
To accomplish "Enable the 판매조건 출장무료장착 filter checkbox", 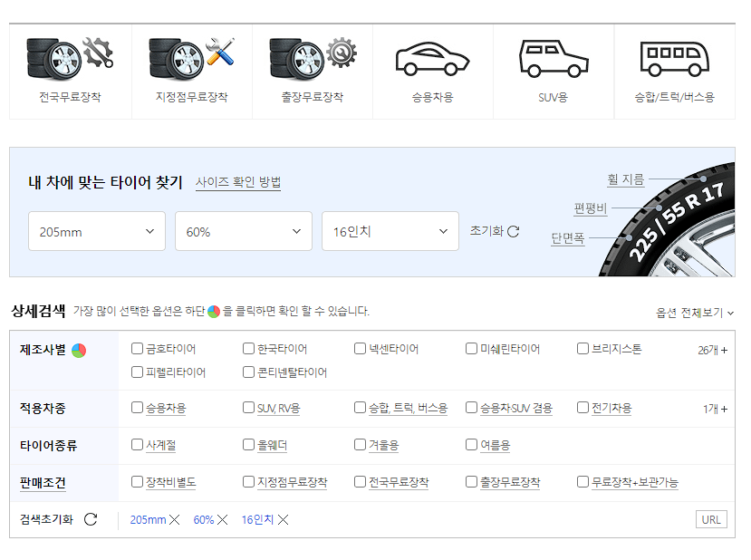I will (471, 481).
